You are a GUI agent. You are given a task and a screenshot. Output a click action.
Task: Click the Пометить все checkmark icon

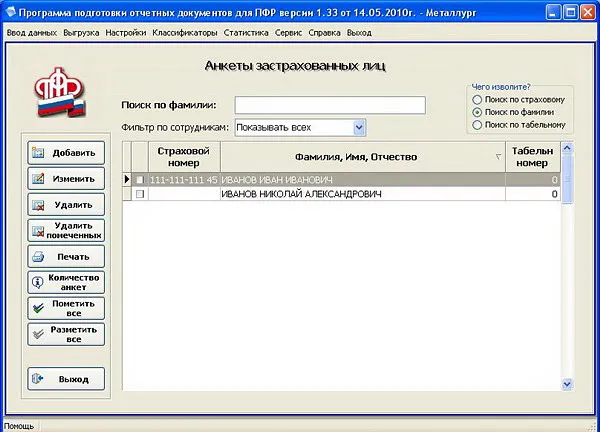tap(38, 308)
